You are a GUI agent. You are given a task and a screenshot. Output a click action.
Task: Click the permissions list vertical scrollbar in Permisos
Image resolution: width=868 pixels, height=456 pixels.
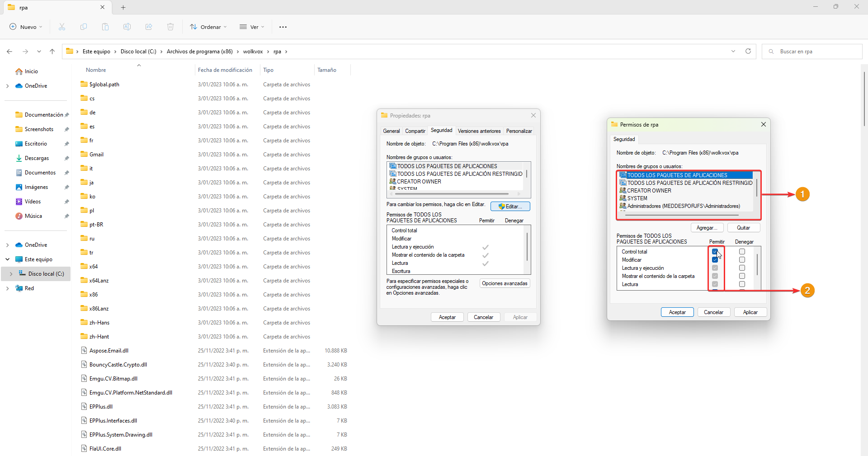(x=757, y=264)
